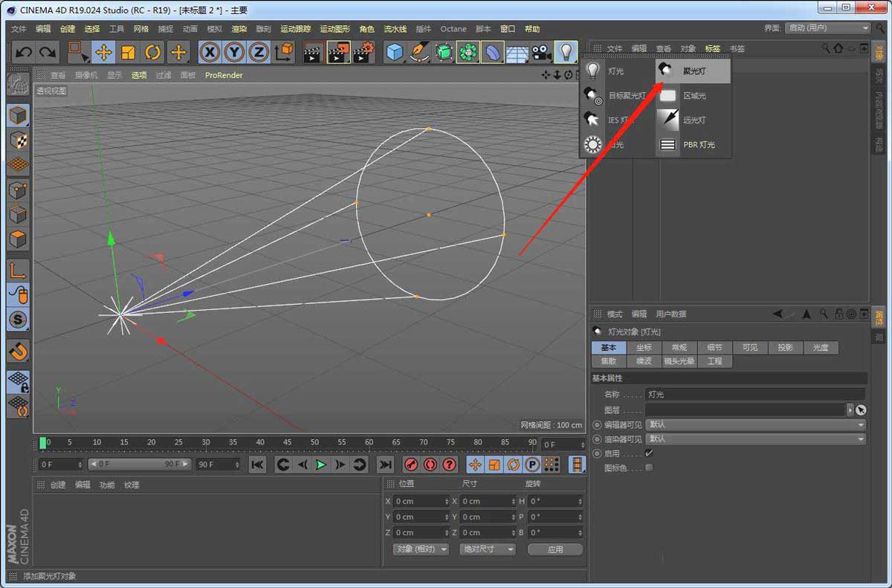Select the Rotate tool in the top toolbar
This screenshot has height=588, width=892.
coord(153,52)
